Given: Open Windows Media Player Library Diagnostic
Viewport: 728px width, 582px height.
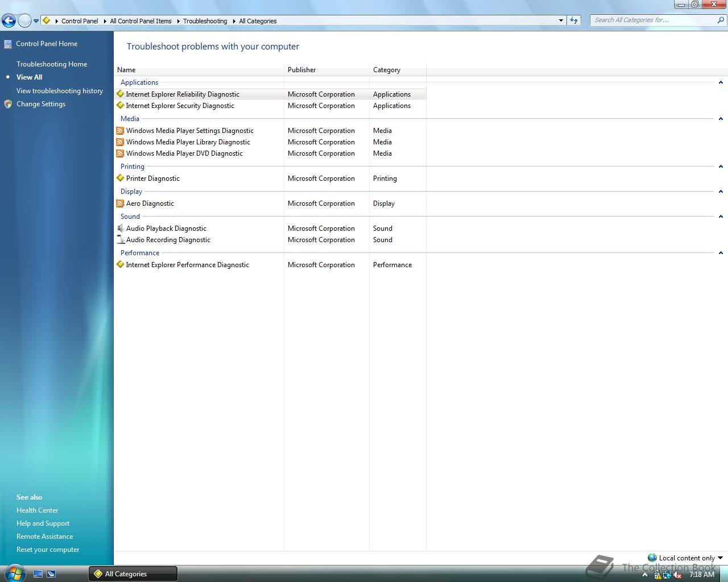Looking at the screenshot, I should [188, 142].
